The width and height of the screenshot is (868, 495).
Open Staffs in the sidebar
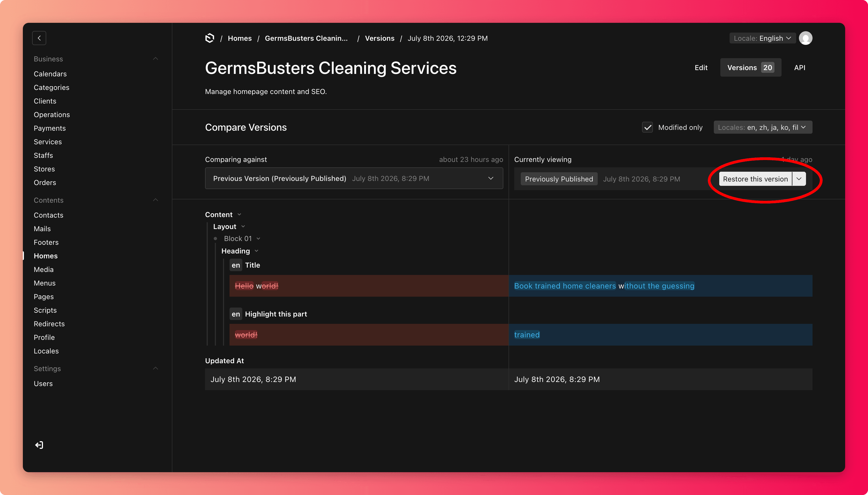pyautogui.click(x=43, y=155)
